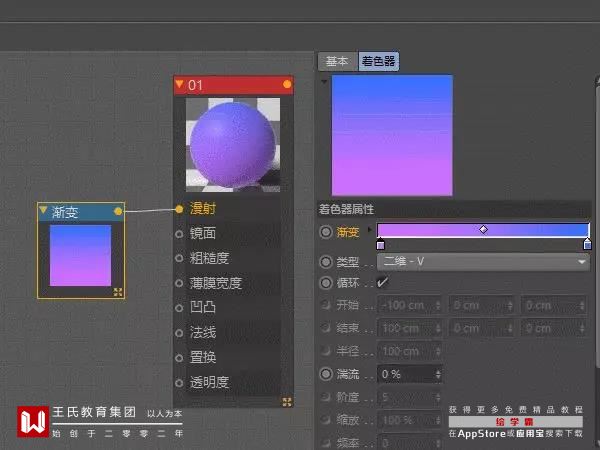Switch to the 着色器 tab
600x450 pixels.
(x=378, y=61)
